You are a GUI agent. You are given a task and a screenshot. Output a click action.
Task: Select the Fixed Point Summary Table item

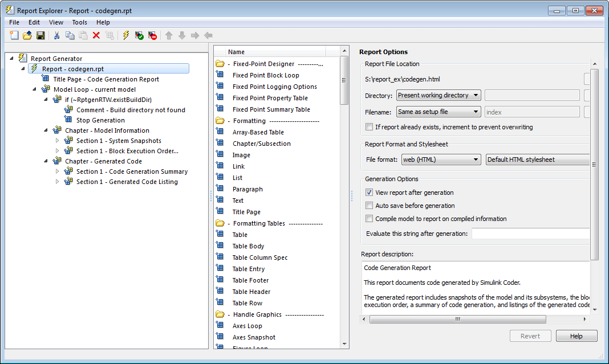click(271, 109)
